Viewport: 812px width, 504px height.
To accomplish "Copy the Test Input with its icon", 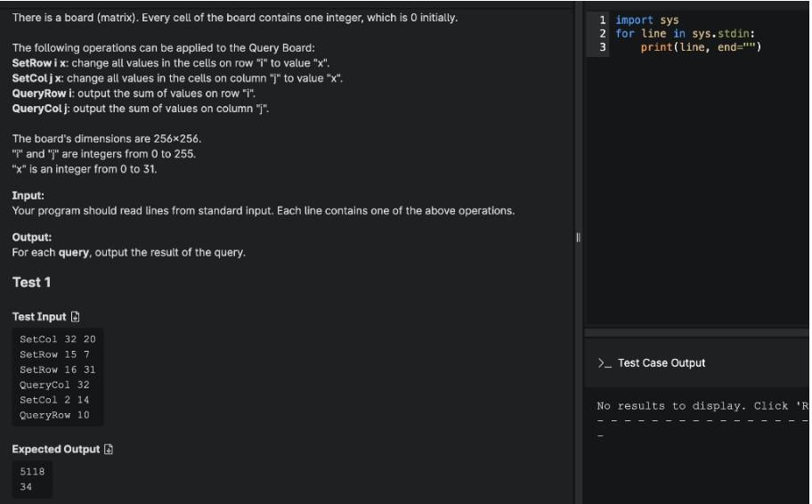I will click(x=75, y=316).
